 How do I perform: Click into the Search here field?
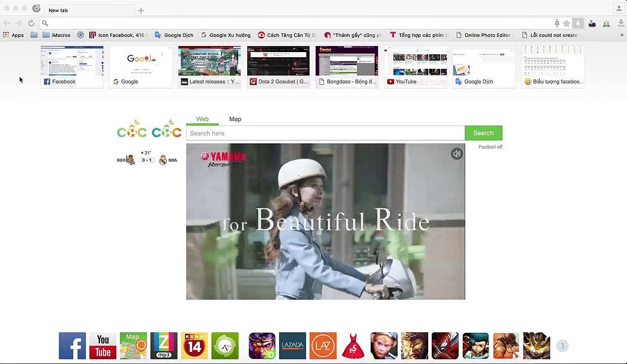(325, 133)
